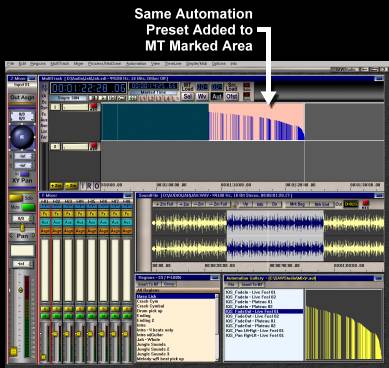Open output Asgn on F Mixer channel 3
Image resolution: width=389 pixels, height=368 pixels.
pos(68,230)
